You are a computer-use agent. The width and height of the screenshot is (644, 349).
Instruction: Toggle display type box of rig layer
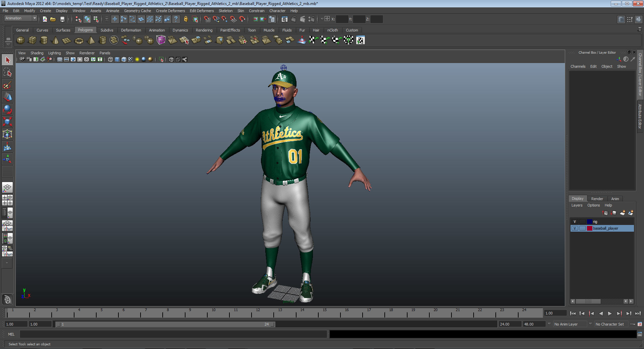(x=582, y=222)
